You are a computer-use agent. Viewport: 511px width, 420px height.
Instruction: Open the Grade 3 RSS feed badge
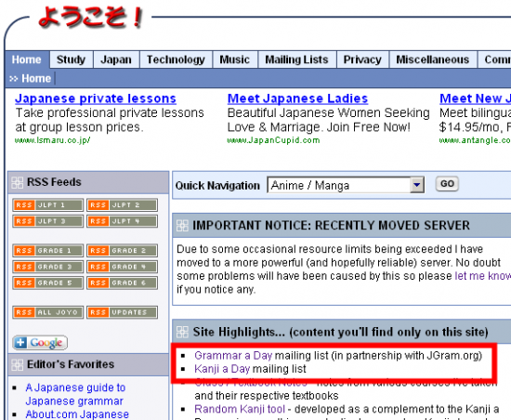click(48, 267)
